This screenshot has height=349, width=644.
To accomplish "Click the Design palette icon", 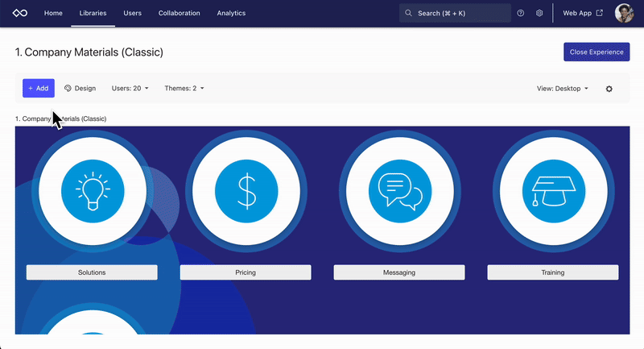I will pos(68,88).
